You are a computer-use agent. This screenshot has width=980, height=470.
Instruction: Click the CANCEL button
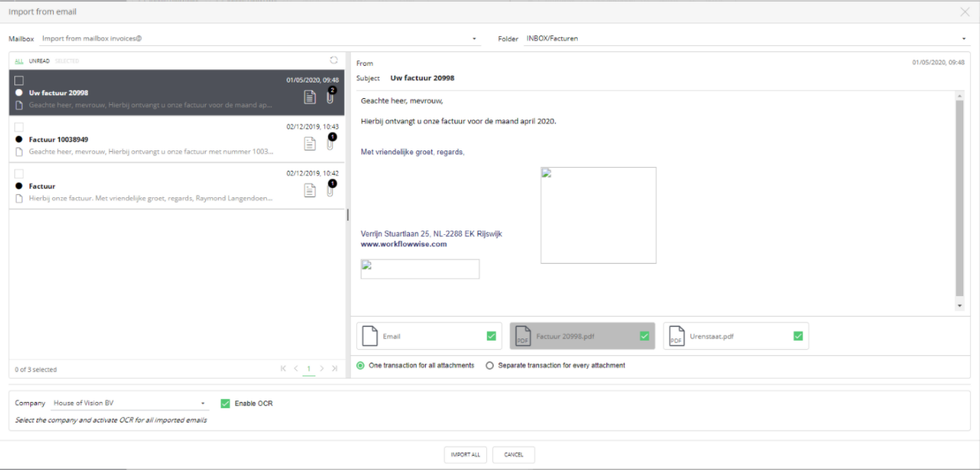[x=513, y=455]
